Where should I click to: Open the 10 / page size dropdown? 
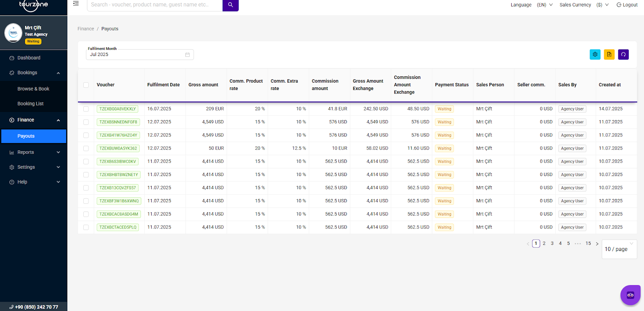coord(619,249)
